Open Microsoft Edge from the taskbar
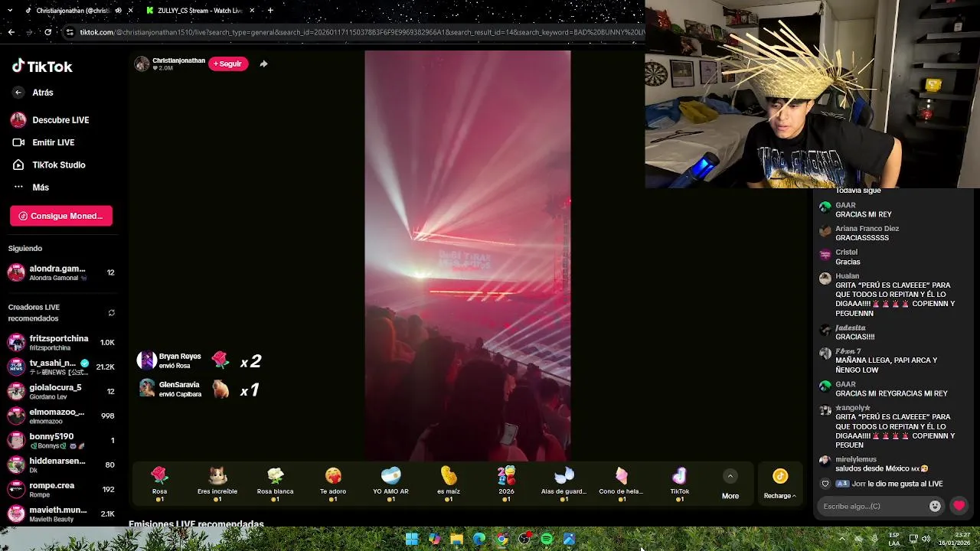The height and width of the screenshot is (551, 980). 479,539
